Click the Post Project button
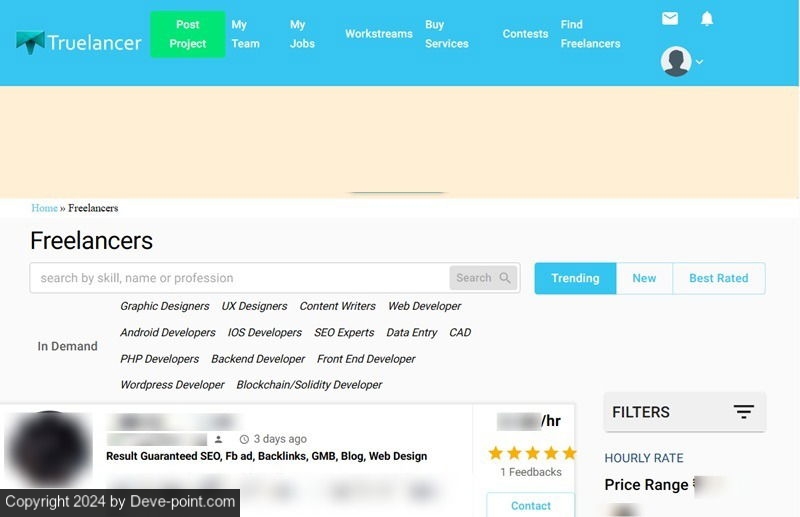This screenshot has height=517, width=800. (187, 34)
